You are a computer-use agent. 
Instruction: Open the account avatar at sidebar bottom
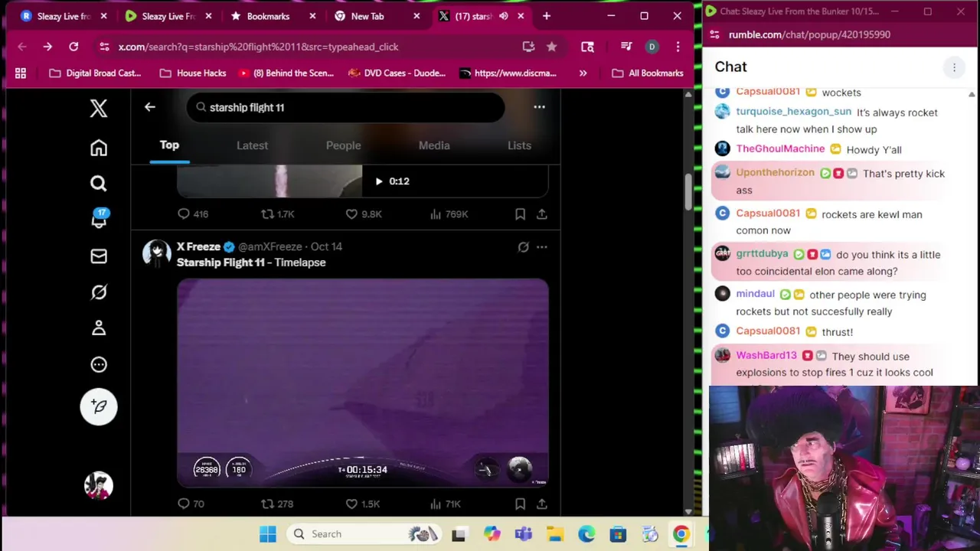click(99, 486)
